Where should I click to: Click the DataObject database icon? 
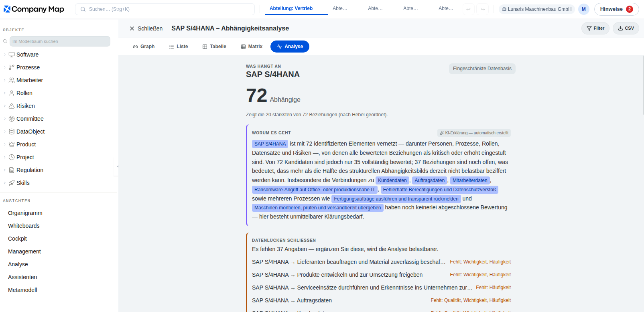12,132
